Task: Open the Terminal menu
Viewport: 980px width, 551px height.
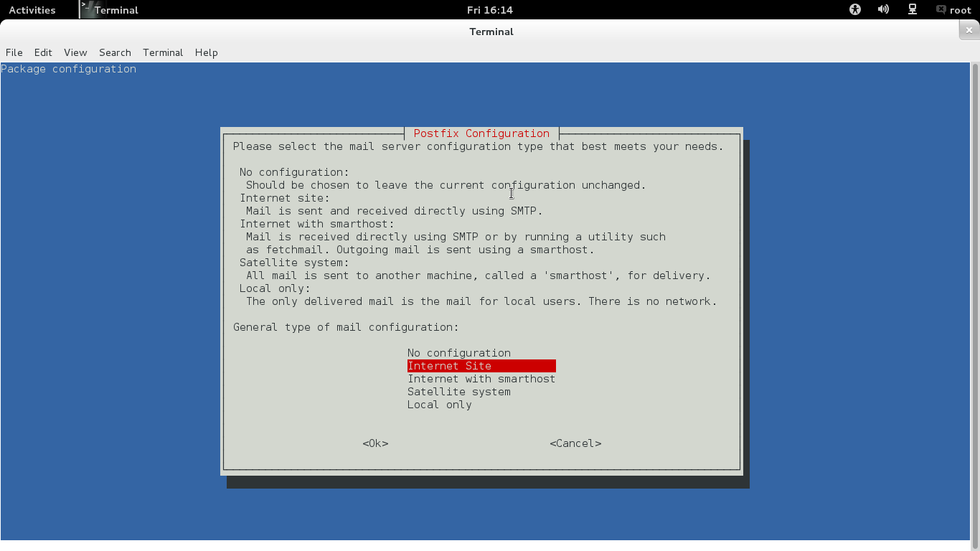Action: [163, 52]
